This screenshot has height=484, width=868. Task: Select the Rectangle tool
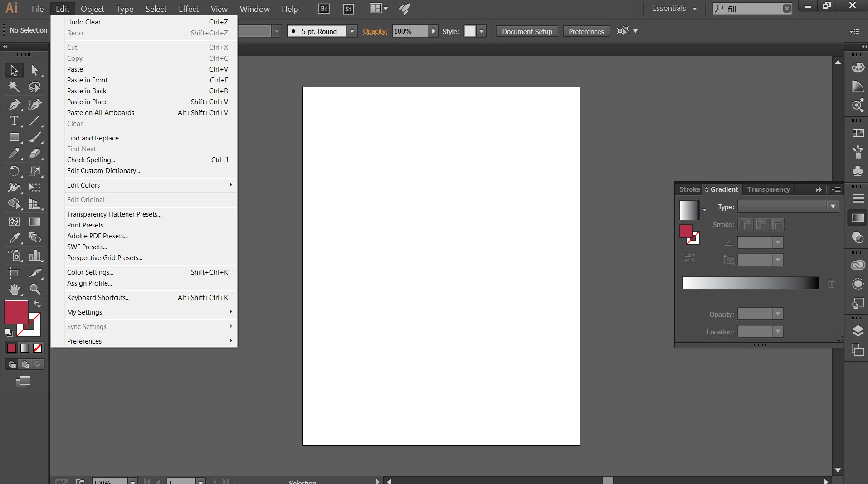click(14, 137)
